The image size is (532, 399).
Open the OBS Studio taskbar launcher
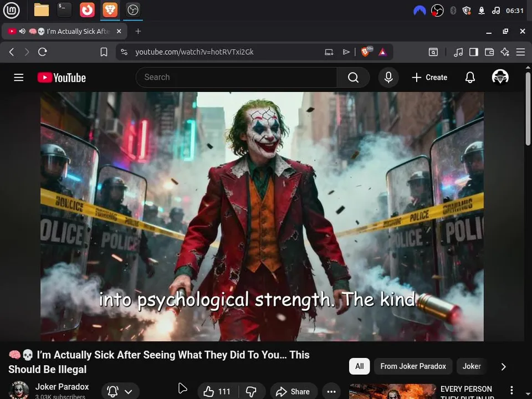coord(132,10)
